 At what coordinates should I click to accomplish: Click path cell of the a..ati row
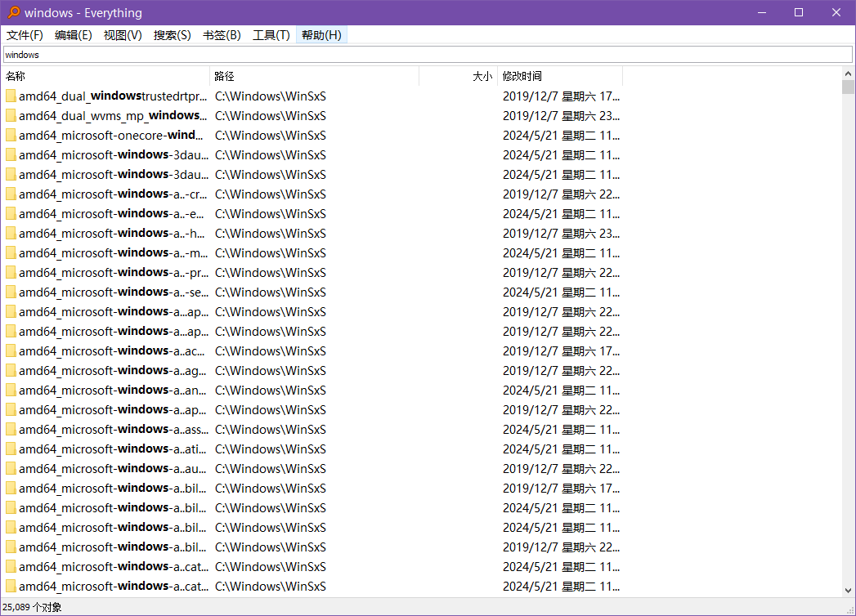(x=271, y=449)
